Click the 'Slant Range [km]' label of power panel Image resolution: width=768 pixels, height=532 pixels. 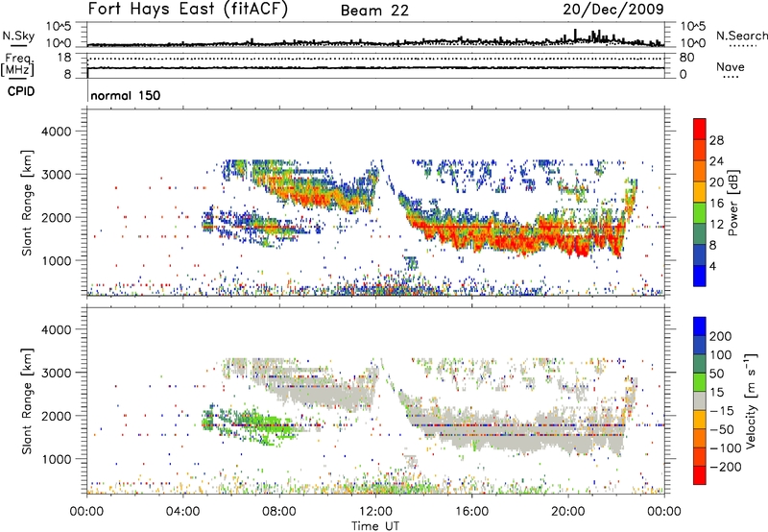coord(27,203)
